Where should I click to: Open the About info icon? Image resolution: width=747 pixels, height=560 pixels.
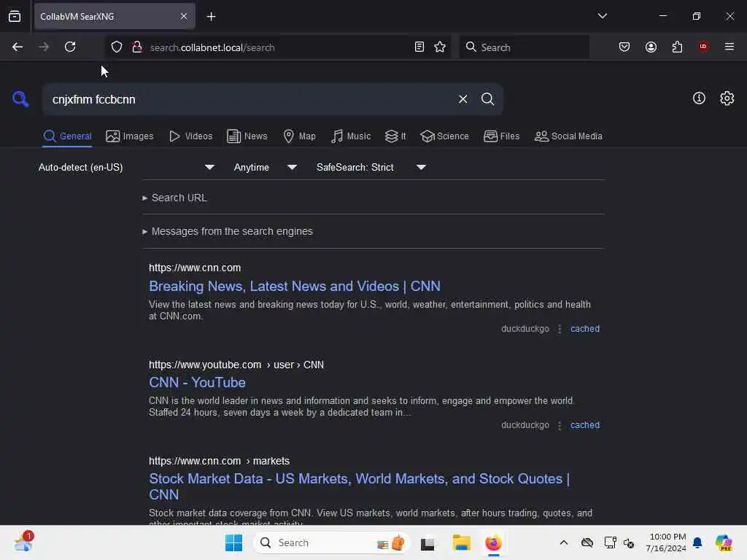click(699, 98)
